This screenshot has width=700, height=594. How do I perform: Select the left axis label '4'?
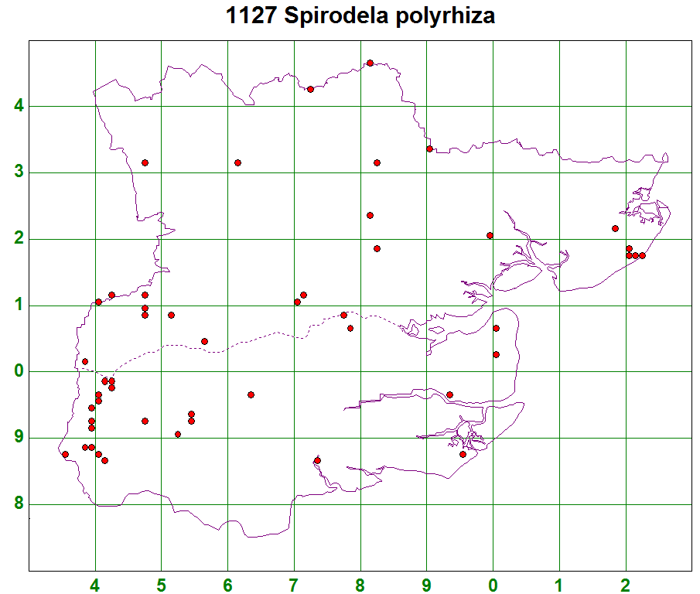click(x=18, y=106)
